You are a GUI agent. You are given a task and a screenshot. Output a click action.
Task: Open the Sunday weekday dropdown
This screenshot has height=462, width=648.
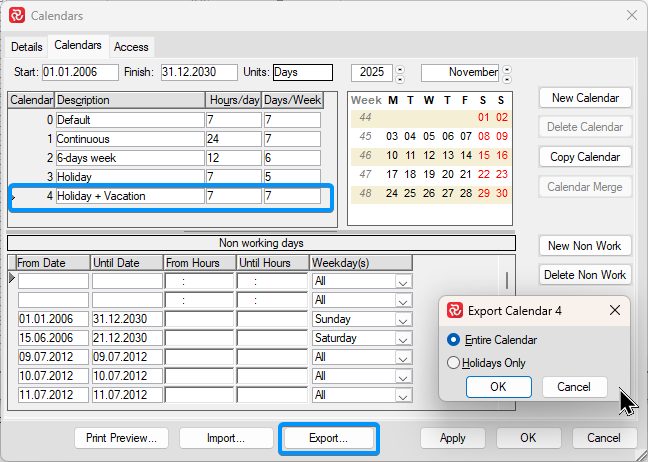click(x=403, y=319)
